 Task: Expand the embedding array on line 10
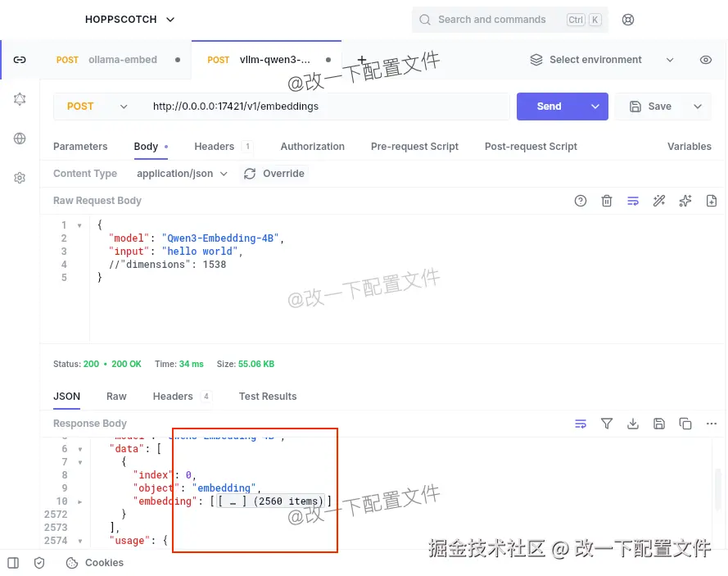pos(80,502)
